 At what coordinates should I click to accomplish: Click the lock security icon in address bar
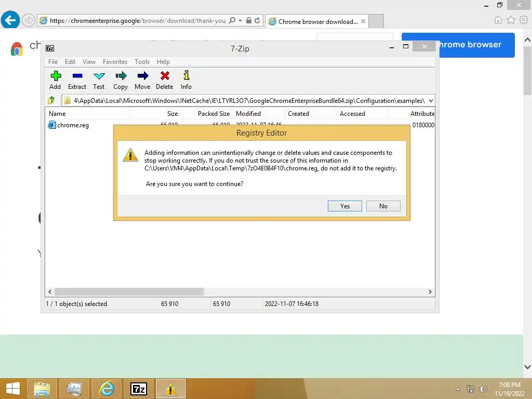(x=249, y=21)
